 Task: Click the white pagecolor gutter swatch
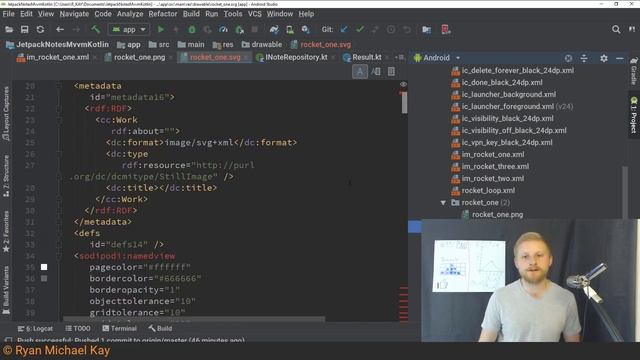(x=44, y=267)
